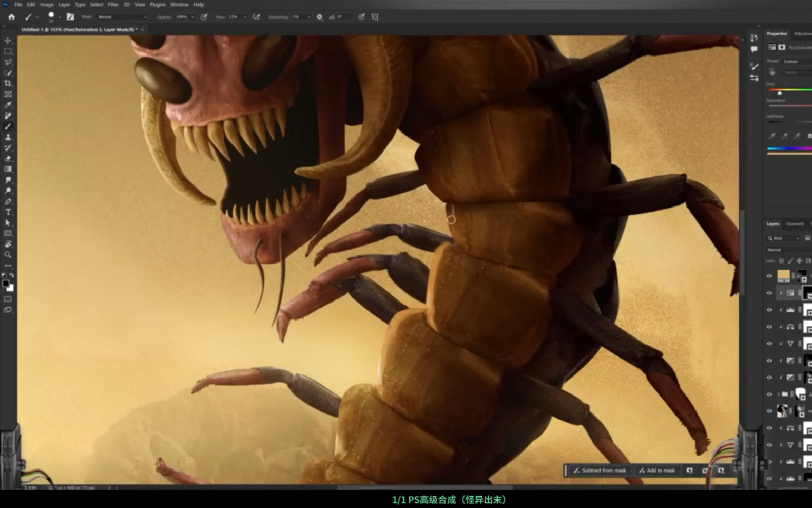Hide the selected Hue/Saturation layer
812x508 pixels.
(x=769, y=293)
